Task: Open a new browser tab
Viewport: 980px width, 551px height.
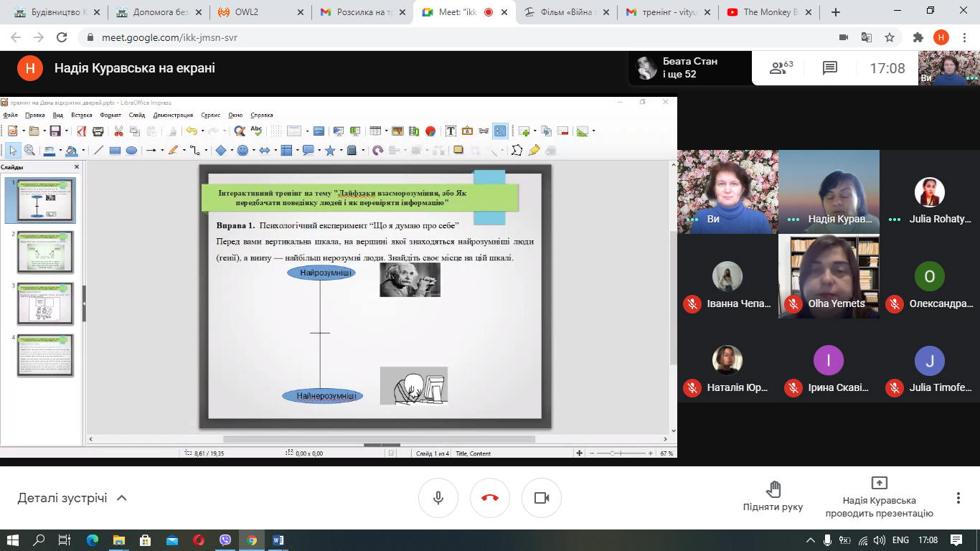Action: pyautogui.click(x=836, y=12)
